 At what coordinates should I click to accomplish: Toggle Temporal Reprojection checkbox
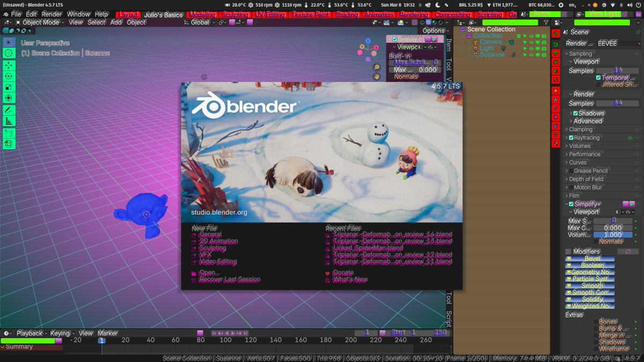[598, 78]
